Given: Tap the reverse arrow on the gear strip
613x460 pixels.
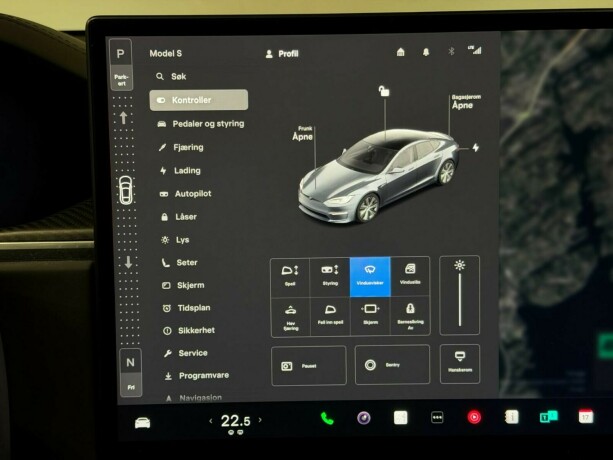Looking at the screenshot, I should [x=128, y=262].
